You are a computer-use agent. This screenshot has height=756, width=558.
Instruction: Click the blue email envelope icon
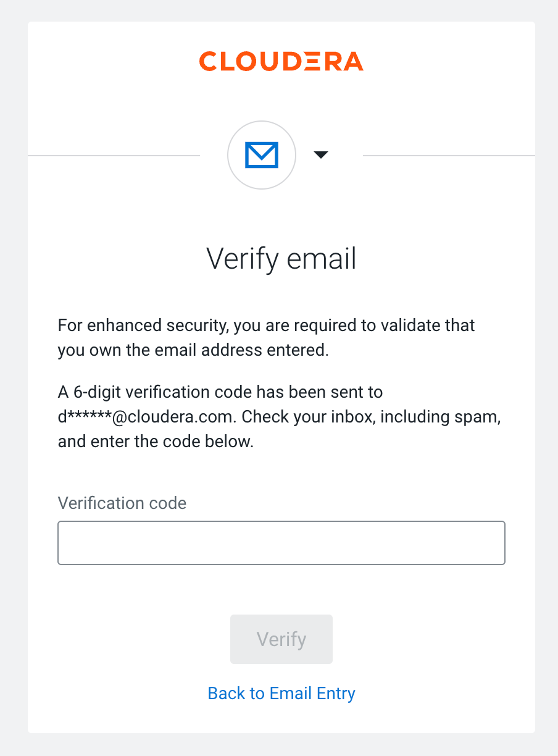(x=262, y=154)
